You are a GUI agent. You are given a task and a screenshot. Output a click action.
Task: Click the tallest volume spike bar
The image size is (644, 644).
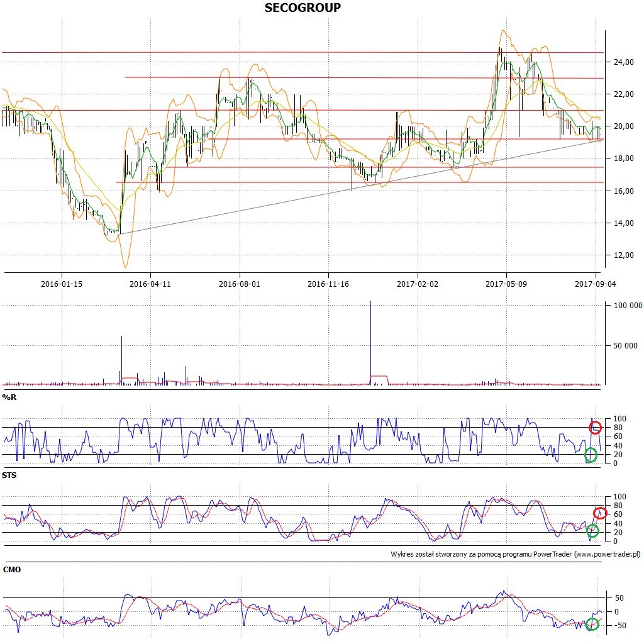tap(370, 343)
